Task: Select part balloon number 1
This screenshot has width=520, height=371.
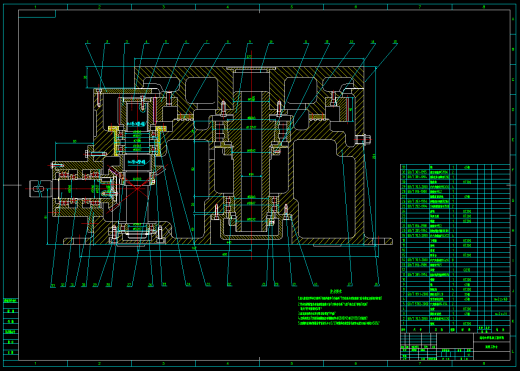Action: [x=88, y=42]
